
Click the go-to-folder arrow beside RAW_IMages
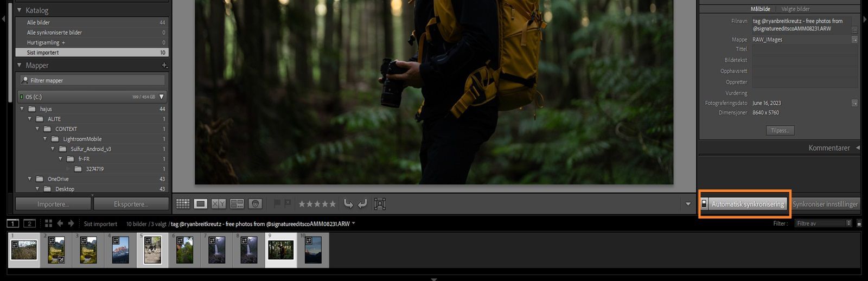[x=854, y=40]
